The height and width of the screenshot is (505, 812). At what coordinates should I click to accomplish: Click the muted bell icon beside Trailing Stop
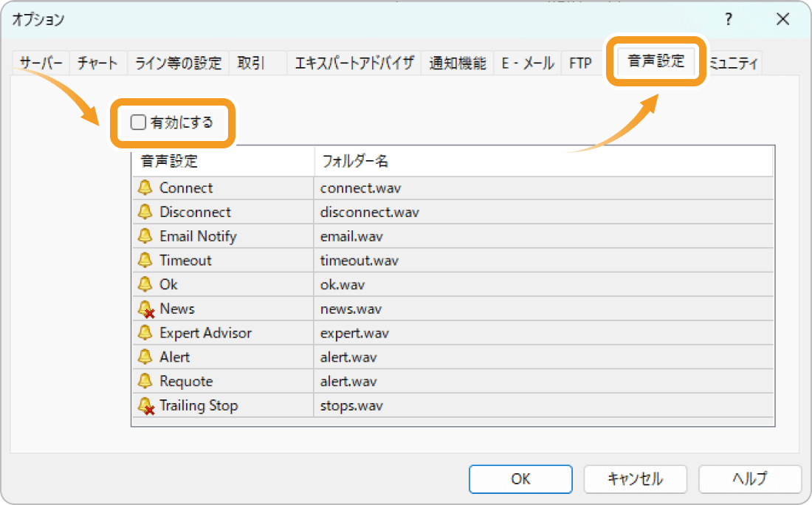pos(146,406)
